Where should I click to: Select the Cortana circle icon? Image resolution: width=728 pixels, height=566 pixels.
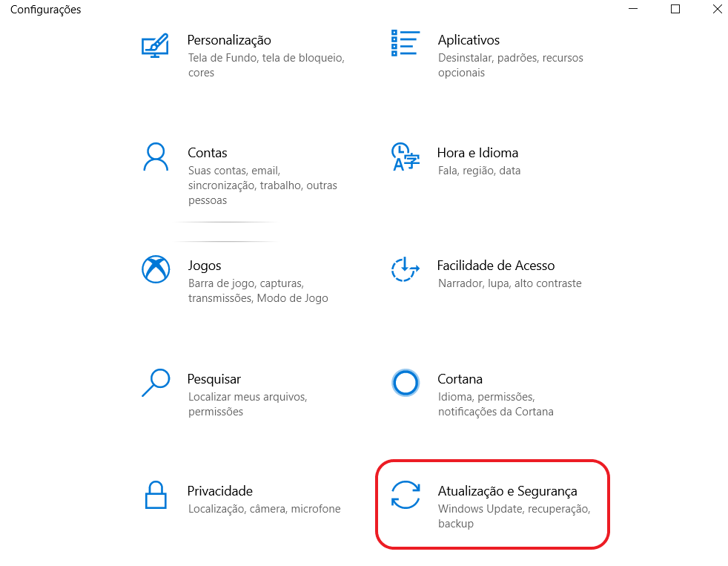point(406,383)
